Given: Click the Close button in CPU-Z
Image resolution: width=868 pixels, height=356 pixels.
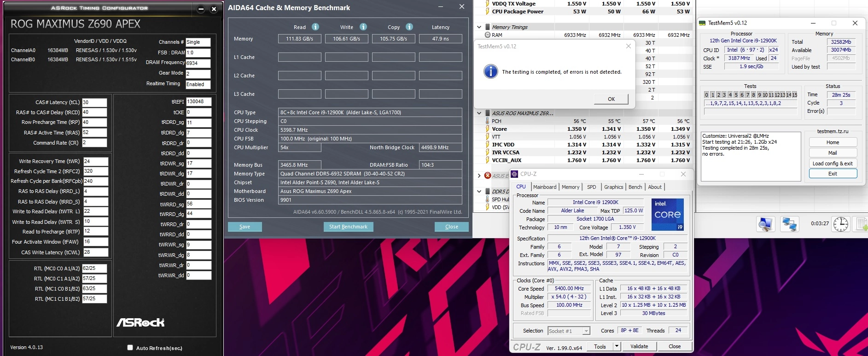Looking at the screenshot, I should (x=675, y=346).
